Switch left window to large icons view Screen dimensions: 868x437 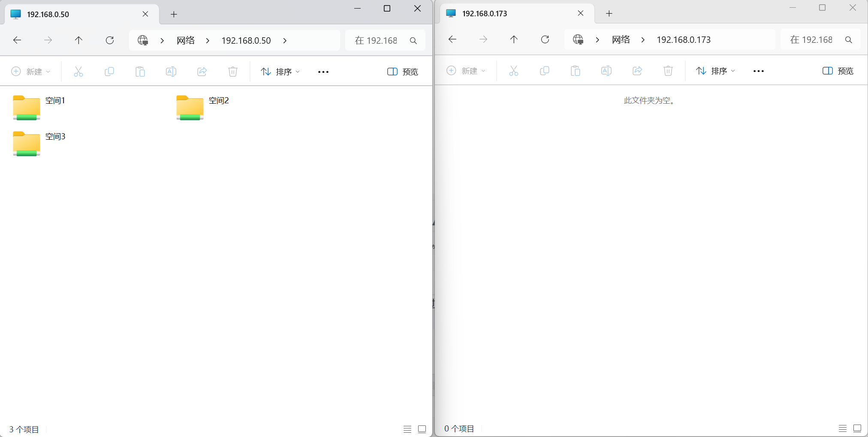pos(422,429)
